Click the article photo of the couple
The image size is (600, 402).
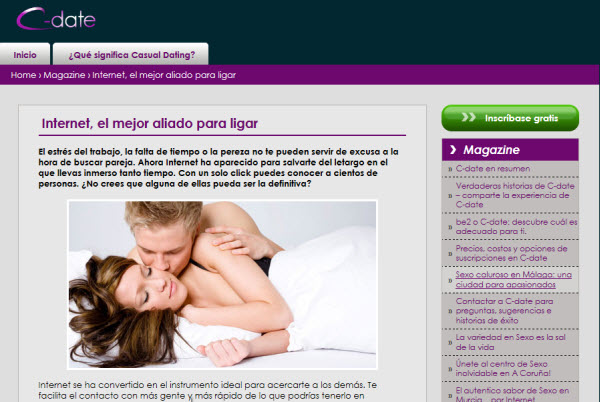(222, 285)
